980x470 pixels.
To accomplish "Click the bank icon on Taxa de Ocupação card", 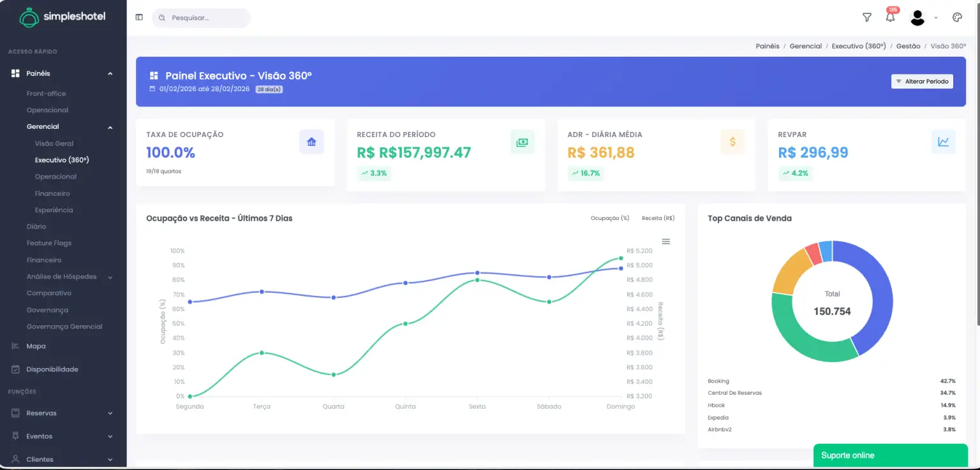I will (x=311, y=142).
